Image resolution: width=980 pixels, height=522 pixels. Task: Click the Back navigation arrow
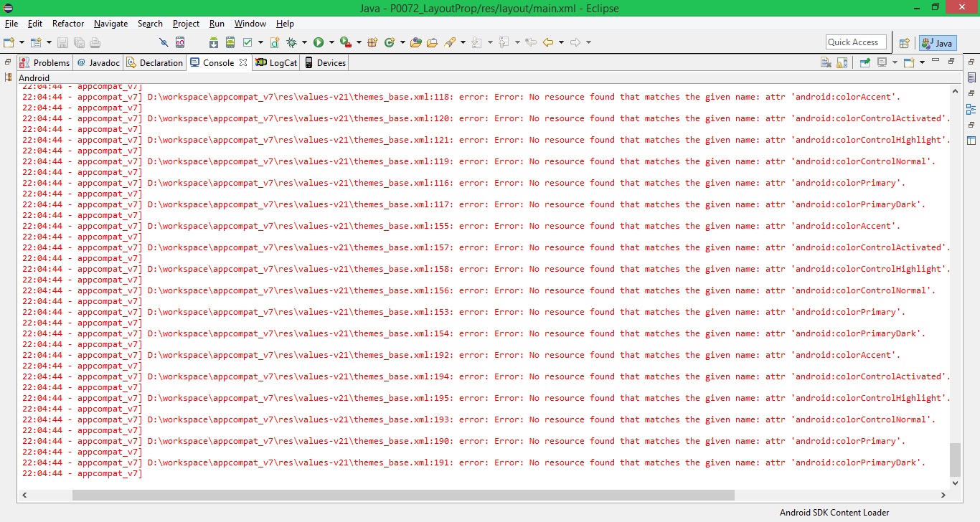[x=548, y=42]
